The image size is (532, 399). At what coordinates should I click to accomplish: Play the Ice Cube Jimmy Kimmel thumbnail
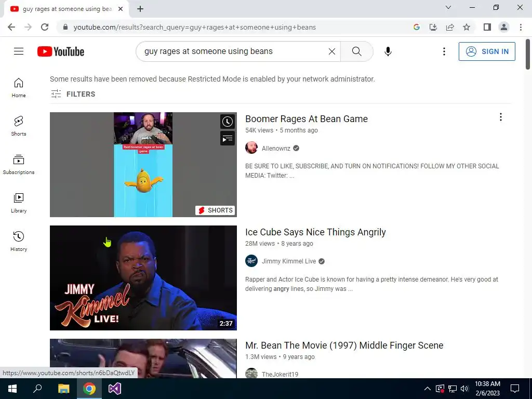(143, 278)
